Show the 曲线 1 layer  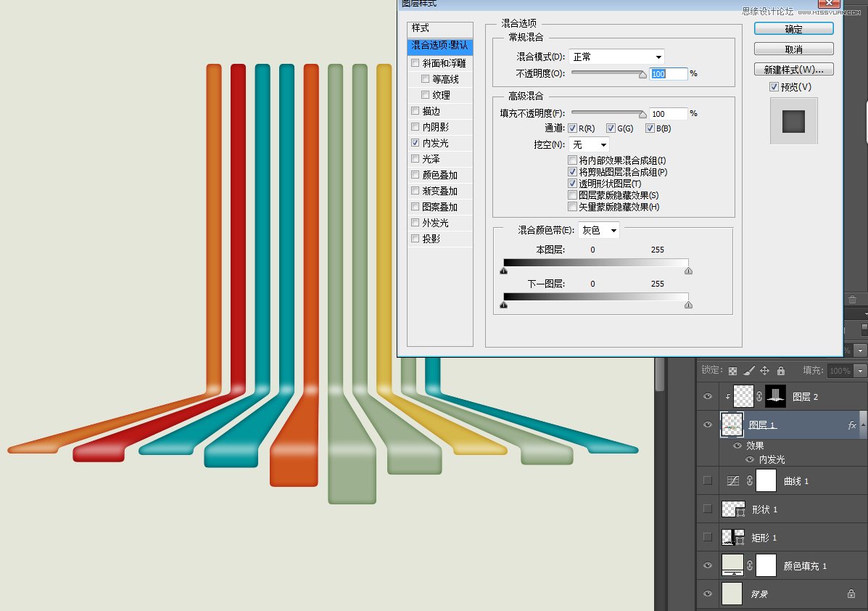click(x=708, y=480)
